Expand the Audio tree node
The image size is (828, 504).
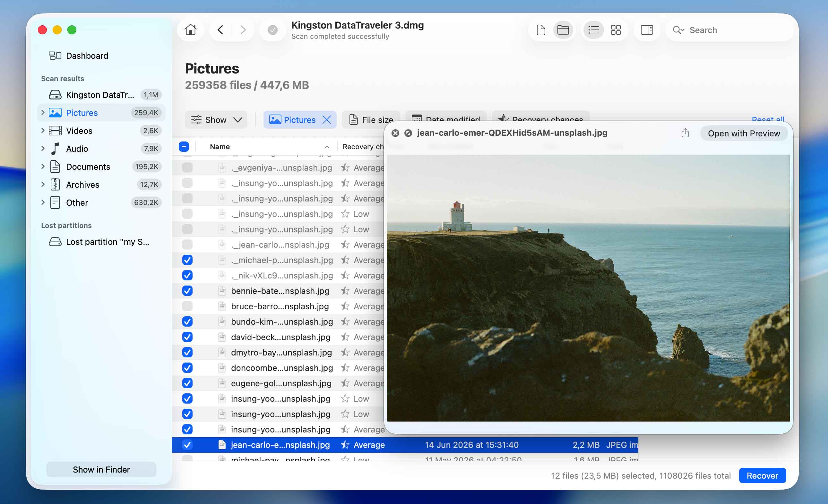43,149
